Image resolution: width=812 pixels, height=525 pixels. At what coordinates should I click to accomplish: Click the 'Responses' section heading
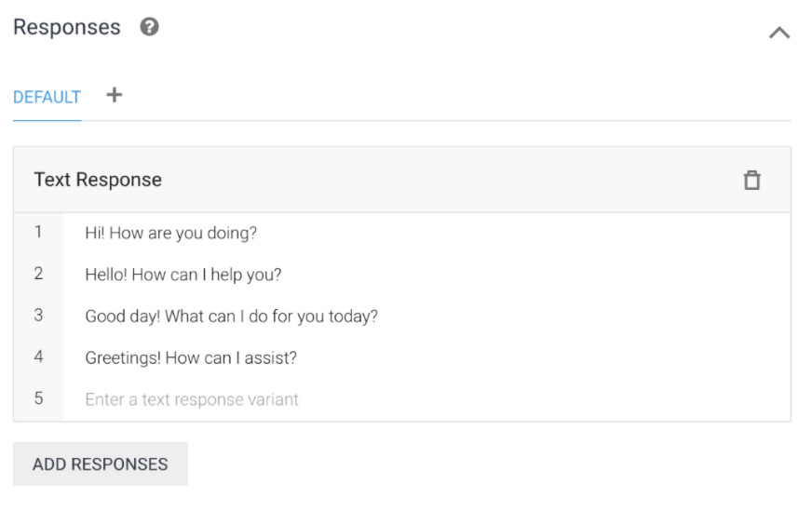pos(67,27)
